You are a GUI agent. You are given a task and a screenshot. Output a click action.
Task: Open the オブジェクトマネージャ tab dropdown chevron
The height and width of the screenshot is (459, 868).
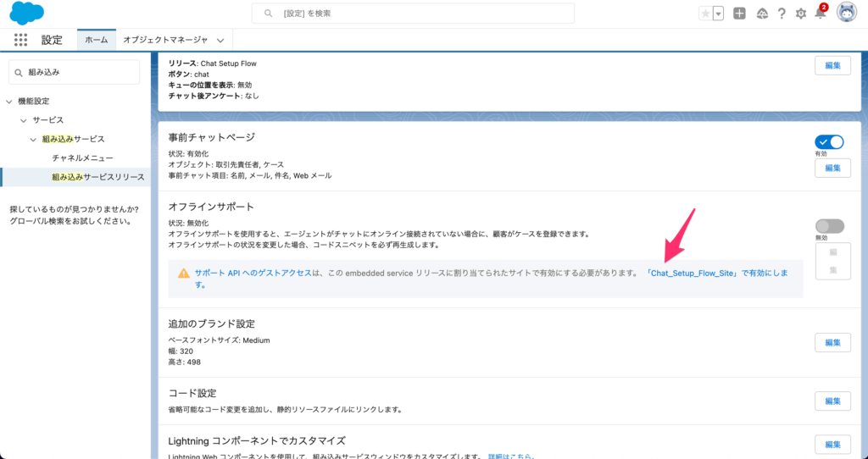(x=220, y=41)
